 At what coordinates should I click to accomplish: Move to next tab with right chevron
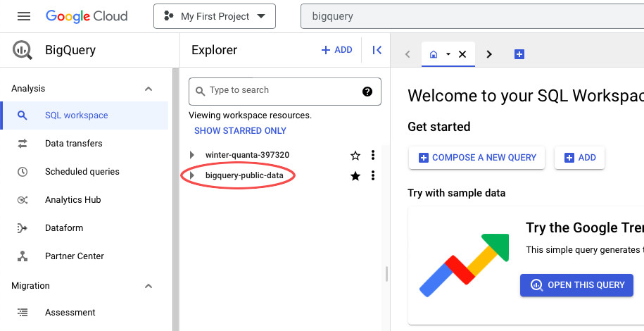pyautogui.click(x=488, y=54)
